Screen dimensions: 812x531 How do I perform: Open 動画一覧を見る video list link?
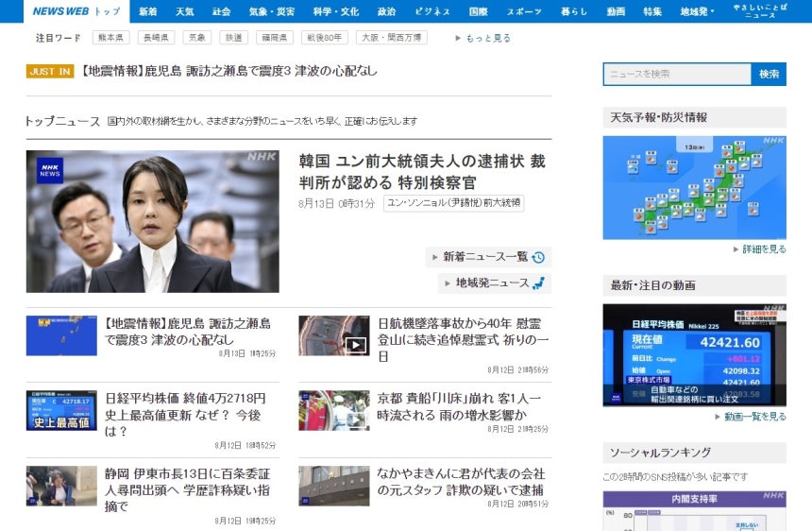tap(758, 417)
